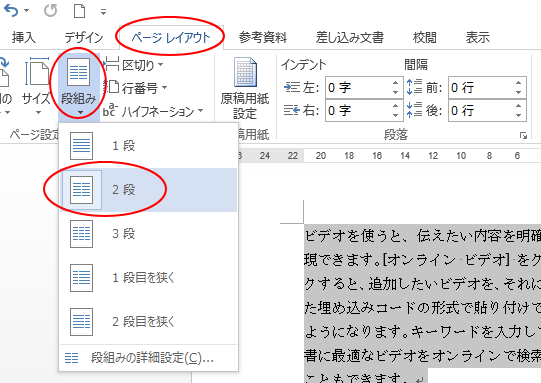Viewport: 541px width, 383px height.
Task: Decrease spacing 前 with down arrow
Action: pos(519,92)
